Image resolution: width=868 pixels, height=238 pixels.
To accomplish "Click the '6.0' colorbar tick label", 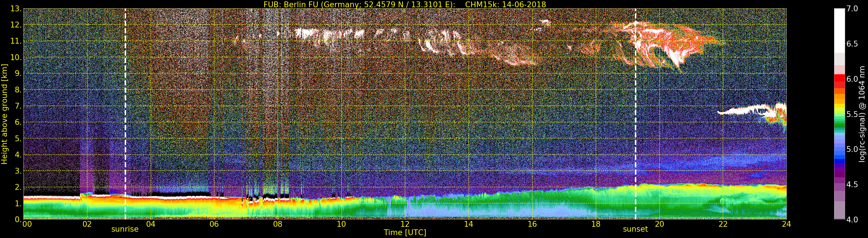I will point(852,79).
